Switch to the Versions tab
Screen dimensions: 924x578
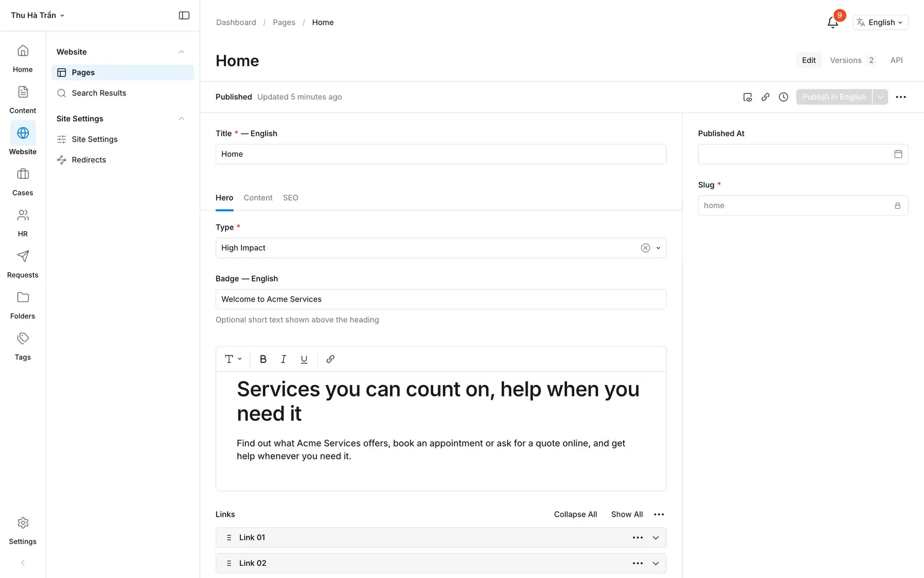click(852, 60)
